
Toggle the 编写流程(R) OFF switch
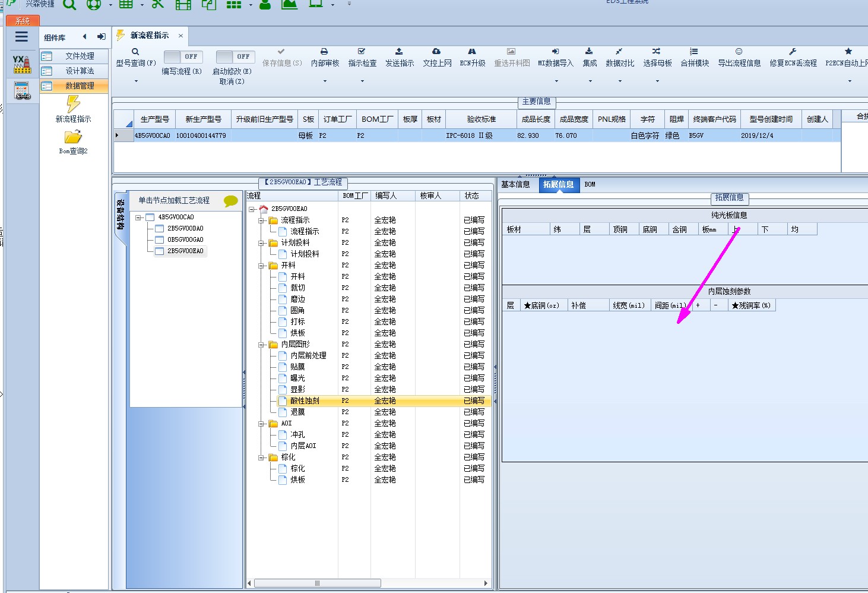182,56
